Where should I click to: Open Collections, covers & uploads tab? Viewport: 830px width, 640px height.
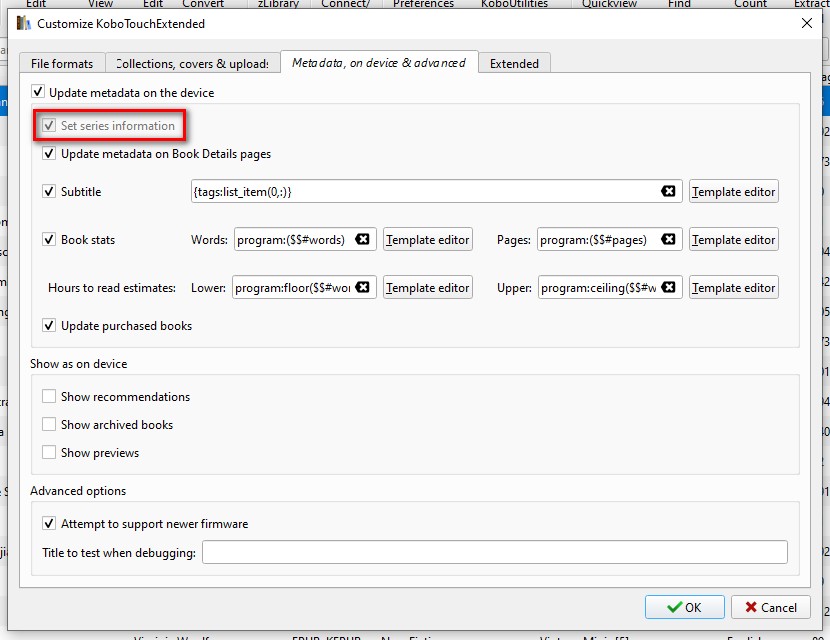click(193, 64)
